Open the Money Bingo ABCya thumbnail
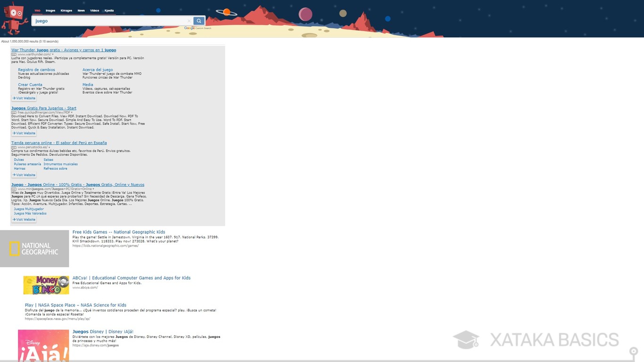 click(x=46, y=285)
